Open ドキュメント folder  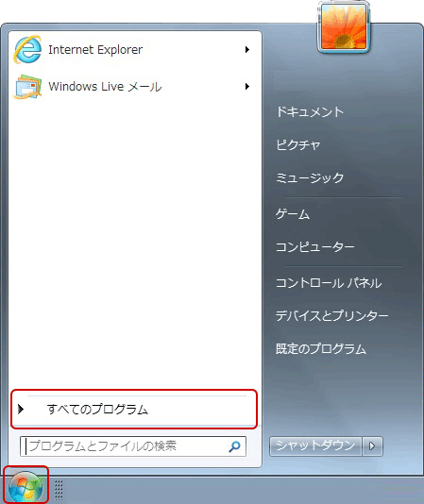pos(310,112)
